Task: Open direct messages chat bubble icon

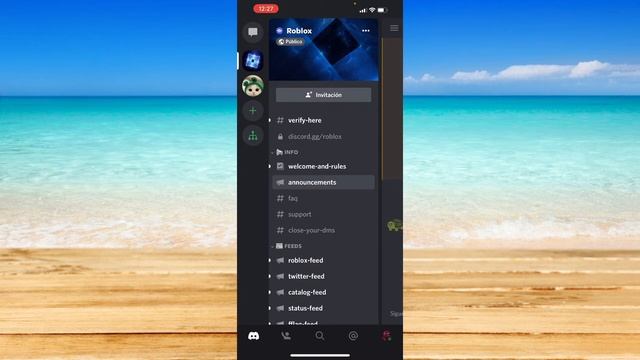Action: (253, 32)
